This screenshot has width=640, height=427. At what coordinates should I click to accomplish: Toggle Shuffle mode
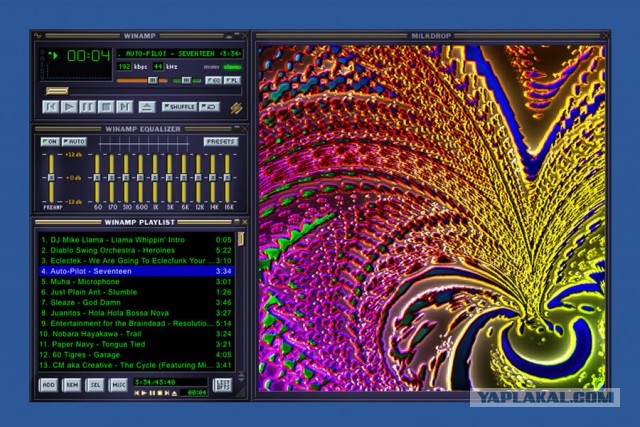pos(180,107)
